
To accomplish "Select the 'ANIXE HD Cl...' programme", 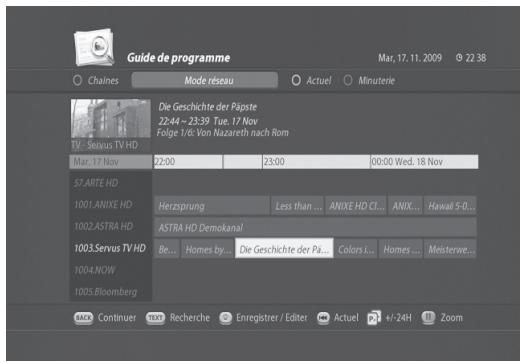I will pos(356,206).
